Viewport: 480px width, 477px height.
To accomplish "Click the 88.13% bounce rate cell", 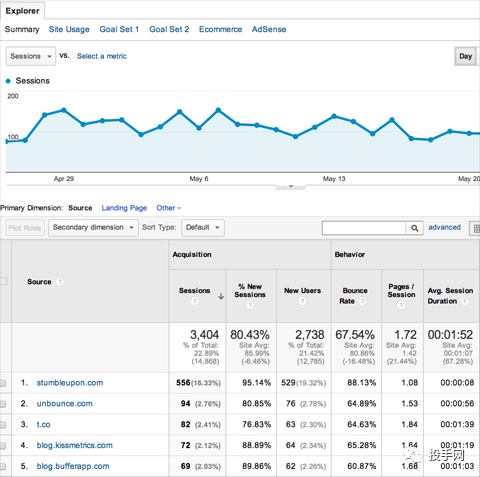I will pyautogui.click(x=361, y=383).
